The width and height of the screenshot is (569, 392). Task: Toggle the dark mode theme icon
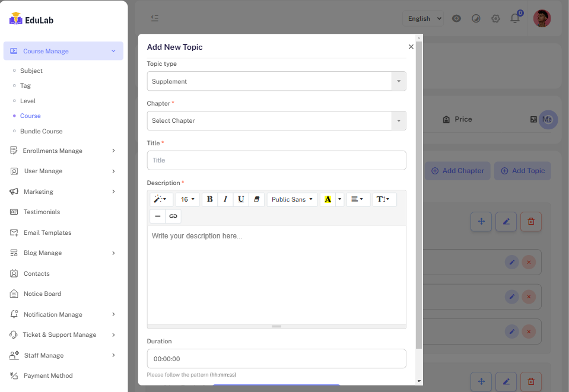point(476,18)
